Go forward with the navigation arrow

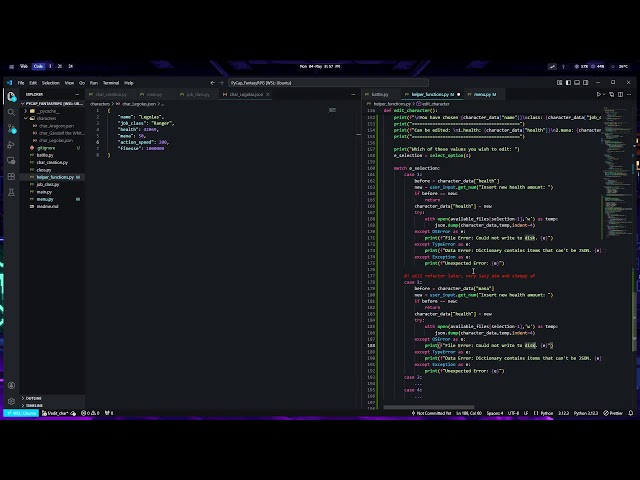(221, 83)
